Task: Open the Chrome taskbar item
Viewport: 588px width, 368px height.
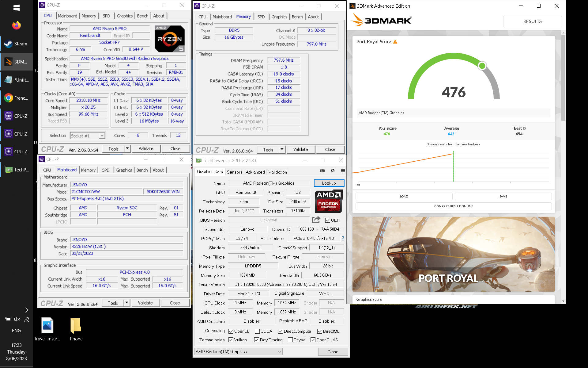Action: (17, 98)
